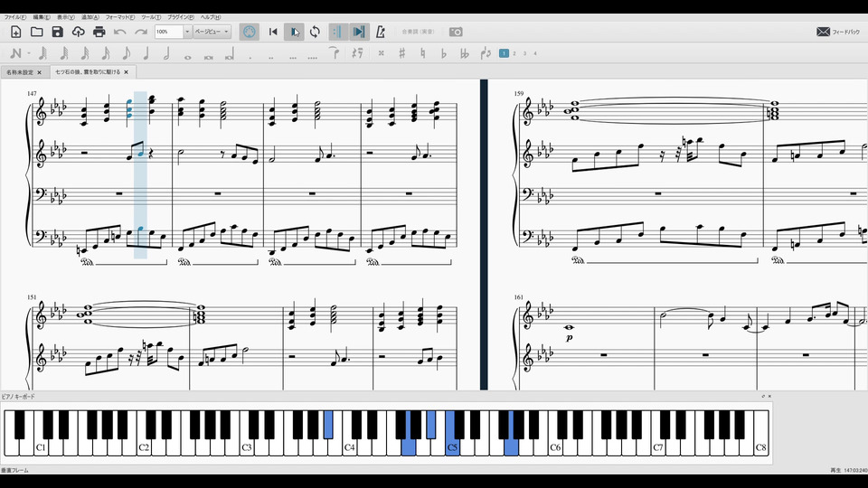868x488 pixels.
Task: Click the 100% zoom input field
Action: 169,32
